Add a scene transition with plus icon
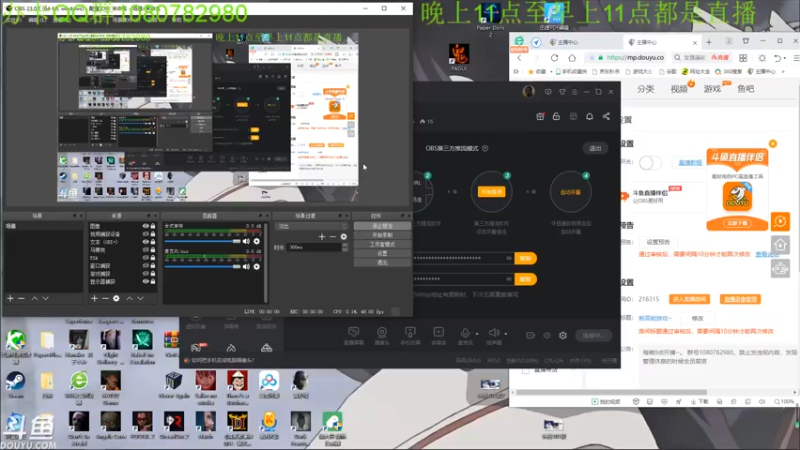The height and width of the screenshot is (450, 800). click(322, 236)
